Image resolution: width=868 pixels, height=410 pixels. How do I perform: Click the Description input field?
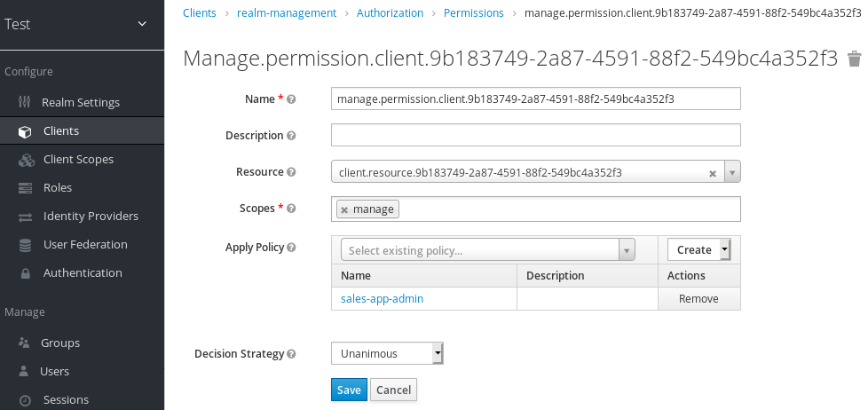point(535,135)
